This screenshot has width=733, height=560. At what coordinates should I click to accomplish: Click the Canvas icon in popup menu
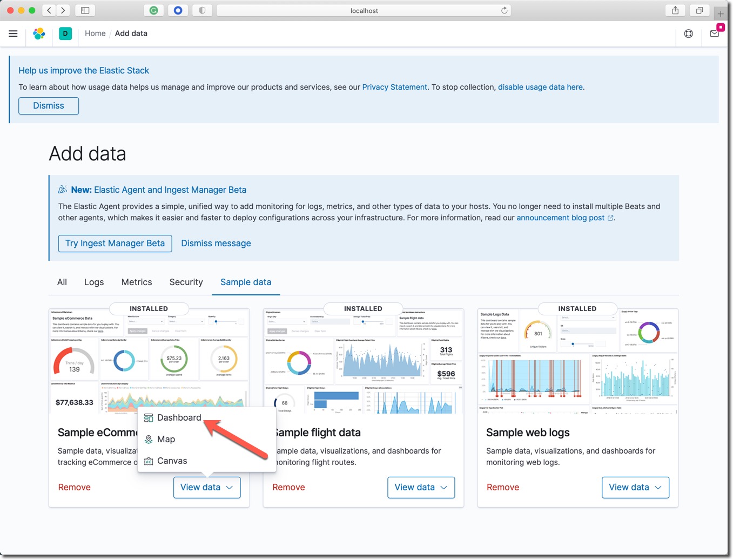[x=149, y=461]
